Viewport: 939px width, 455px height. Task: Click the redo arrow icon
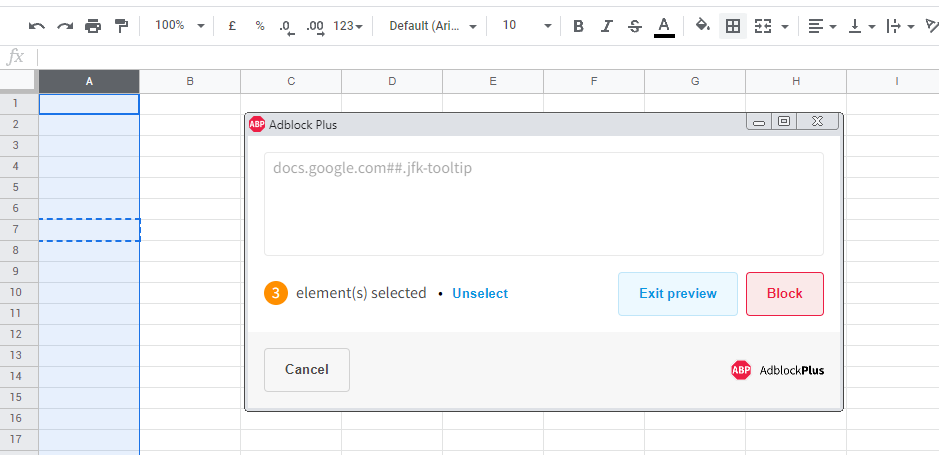[x=65, y=26]
